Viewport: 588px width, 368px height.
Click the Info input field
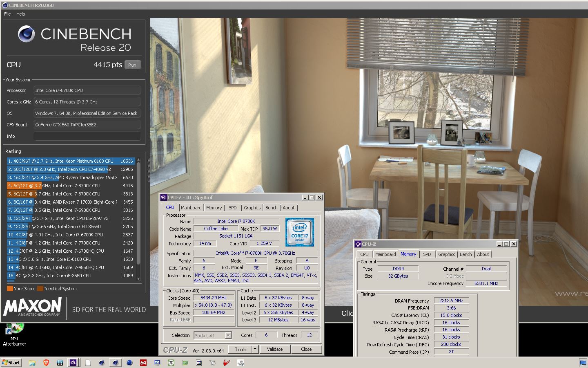(87, 136)
